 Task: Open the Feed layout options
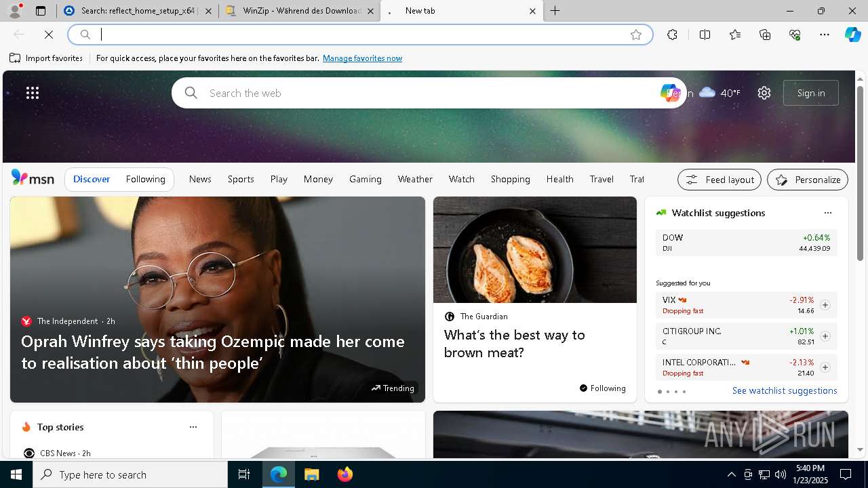click(x=719, y=180)
